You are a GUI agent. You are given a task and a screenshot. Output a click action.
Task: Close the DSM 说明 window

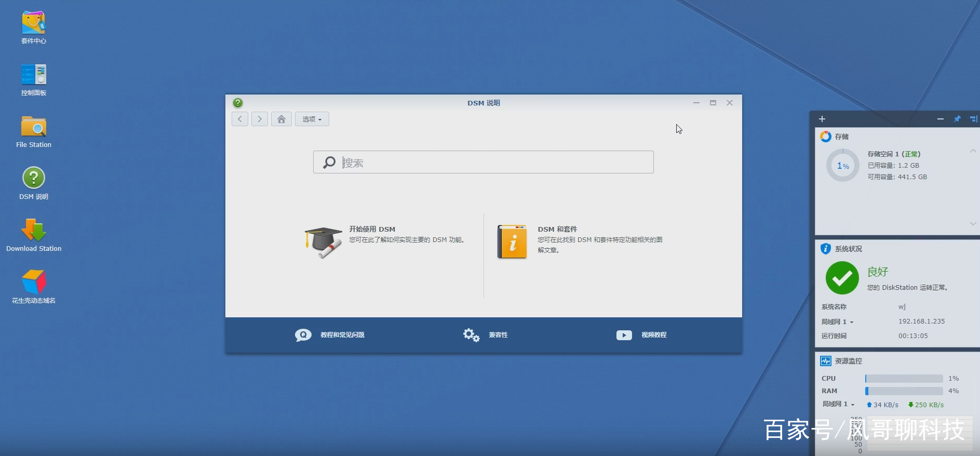click(x=730, y=103)
